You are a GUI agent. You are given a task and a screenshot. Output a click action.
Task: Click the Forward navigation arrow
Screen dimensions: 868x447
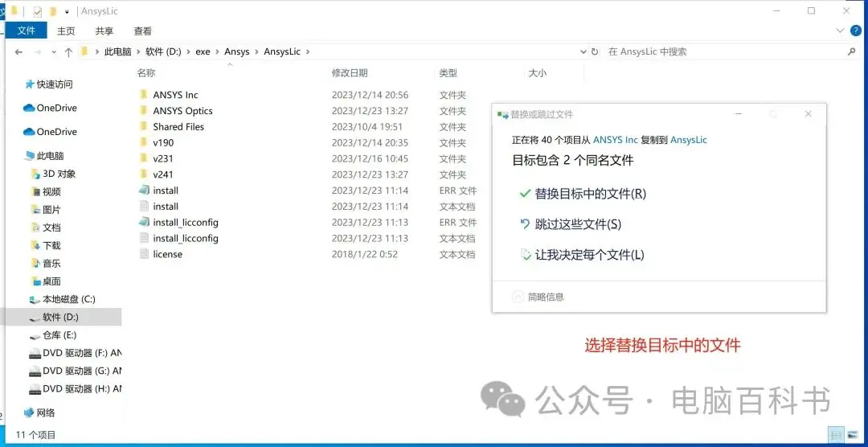(x=38, y=52)
